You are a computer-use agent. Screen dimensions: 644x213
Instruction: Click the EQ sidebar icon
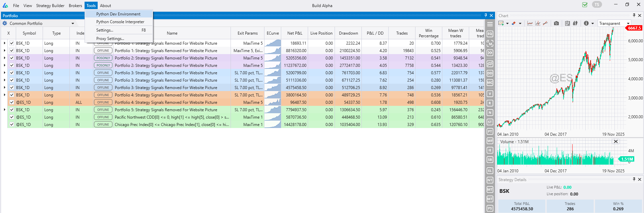(x=490, y=34)
